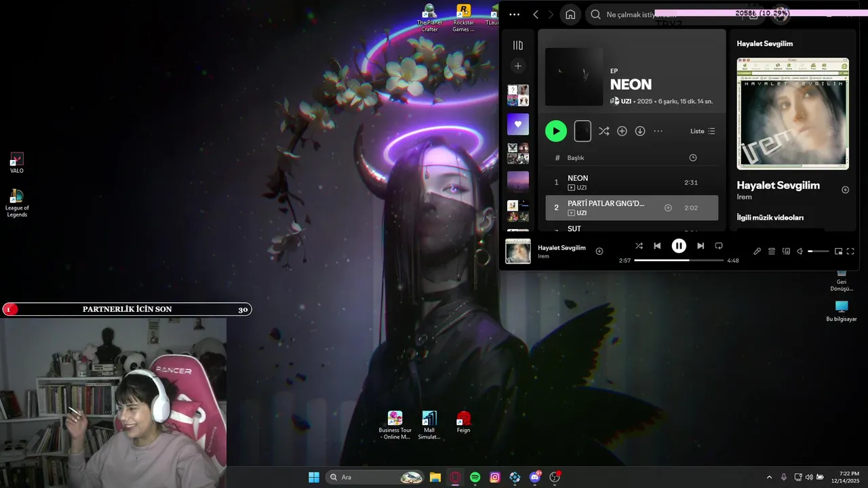This screenshot has height=488, width=868.
Task: Open the Windows Start menu
Action: click(x=314, y=477)
